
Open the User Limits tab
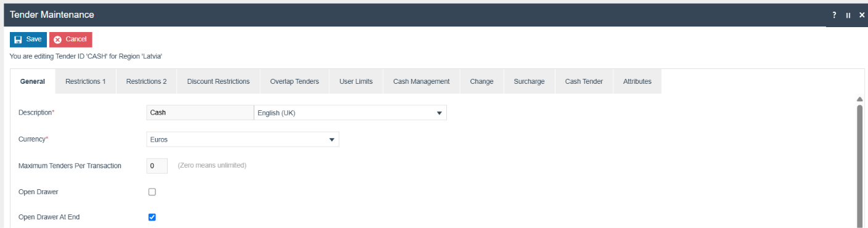point(356,81)
